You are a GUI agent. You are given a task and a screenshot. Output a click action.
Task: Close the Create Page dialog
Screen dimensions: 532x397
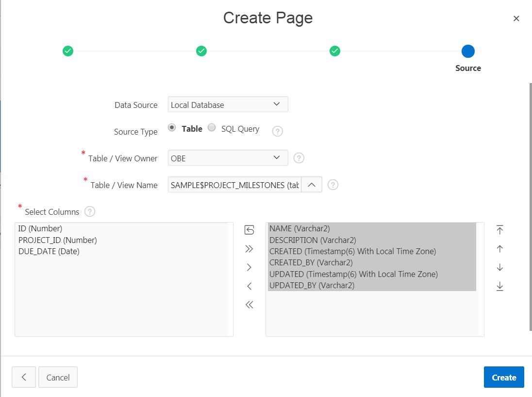(516, 18)
